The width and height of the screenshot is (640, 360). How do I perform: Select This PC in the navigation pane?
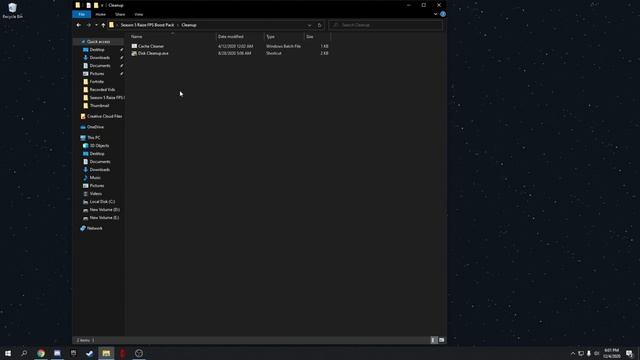93,138
